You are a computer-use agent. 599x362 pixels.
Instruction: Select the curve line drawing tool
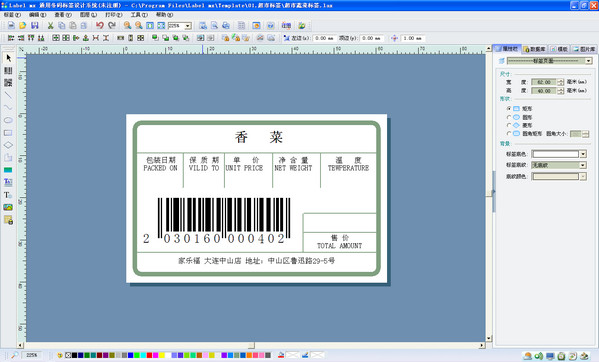click(x=8, y=108)
